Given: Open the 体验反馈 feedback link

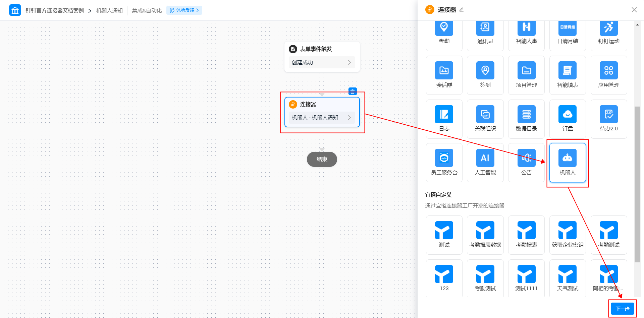Looking at the screenshot, I should [x=184, y=10].
